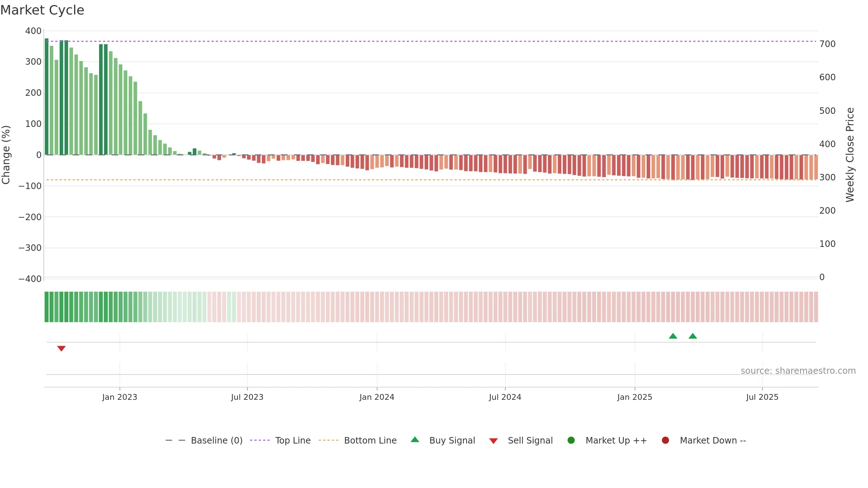Click the source: sharemaestro.com text
Viewport: 868px width, 488px height.
click(x=798, y=371)
